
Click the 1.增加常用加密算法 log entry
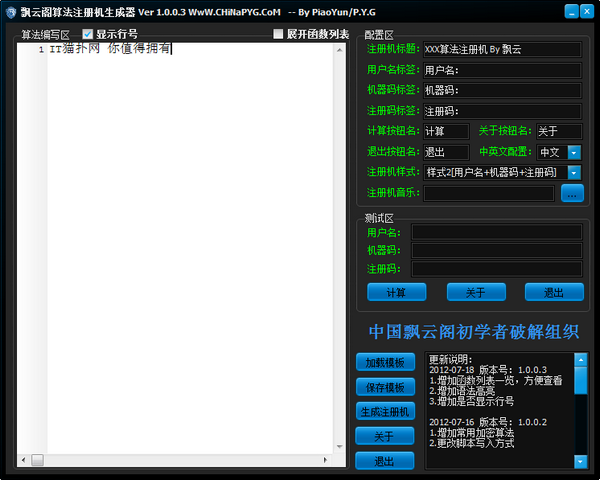click(471, 433)
